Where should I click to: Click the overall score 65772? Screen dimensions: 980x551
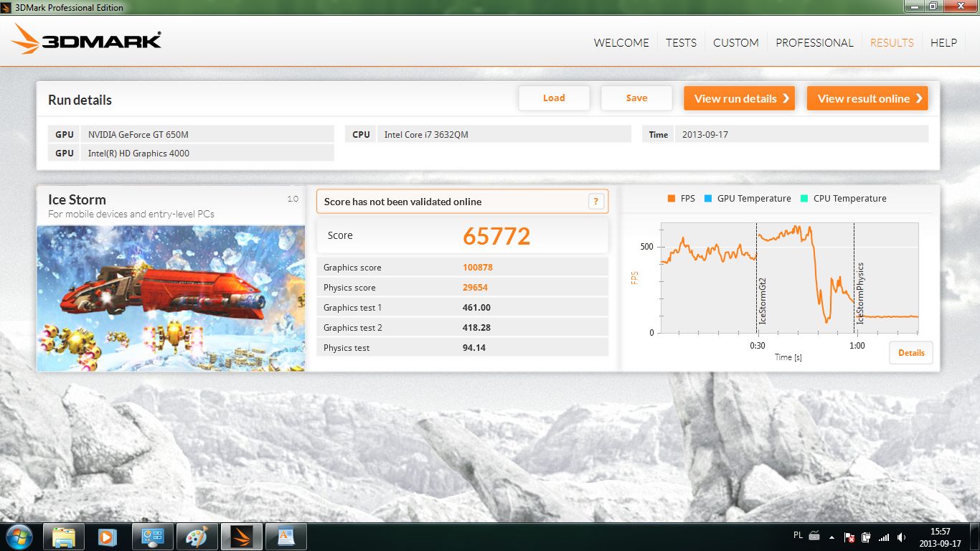tap(496, 235)
